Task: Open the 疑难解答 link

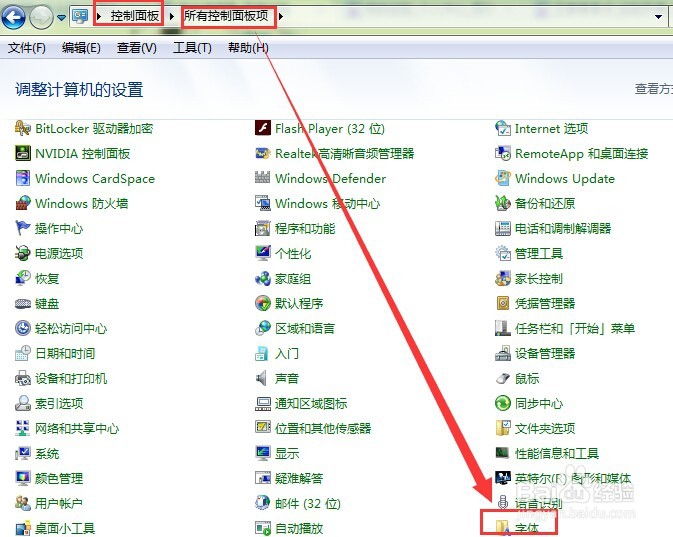Action: point(299,478)
